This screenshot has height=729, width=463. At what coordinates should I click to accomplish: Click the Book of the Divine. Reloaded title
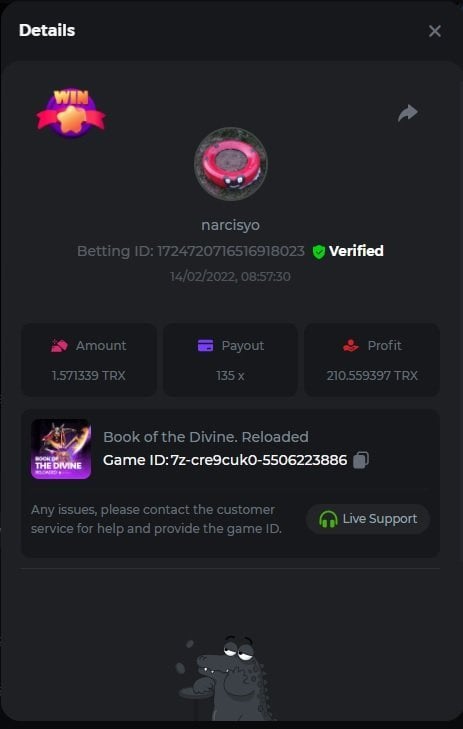205,437
